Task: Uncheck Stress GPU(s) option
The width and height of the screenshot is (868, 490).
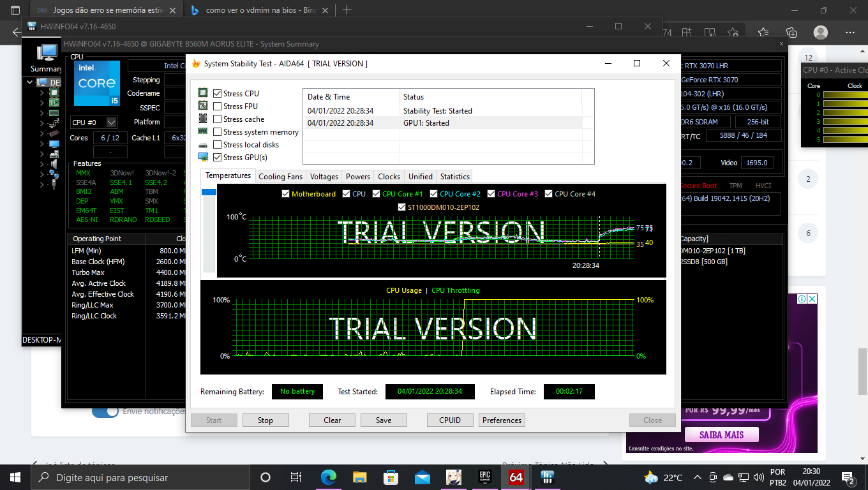Action: (218, 158)
